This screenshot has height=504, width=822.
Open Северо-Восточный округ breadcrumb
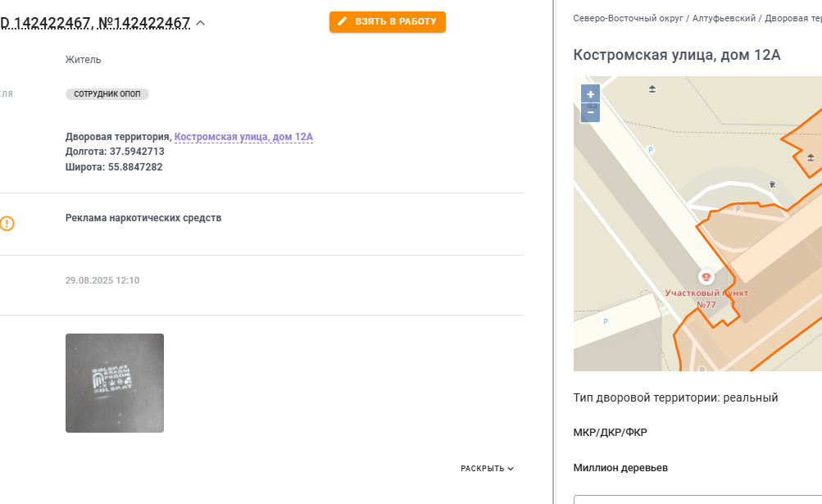point(628,18)
